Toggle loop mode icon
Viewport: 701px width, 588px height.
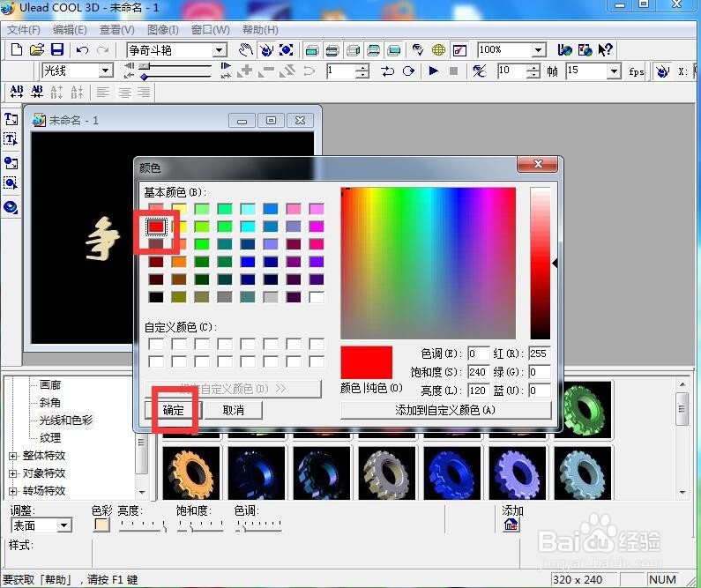pyautogui.click(x=408, y=71)
